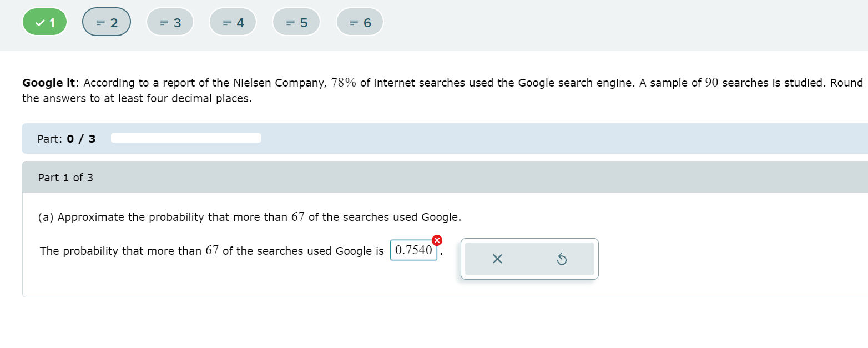Select the X dismiss icon beside the answer

coord(498,259)
